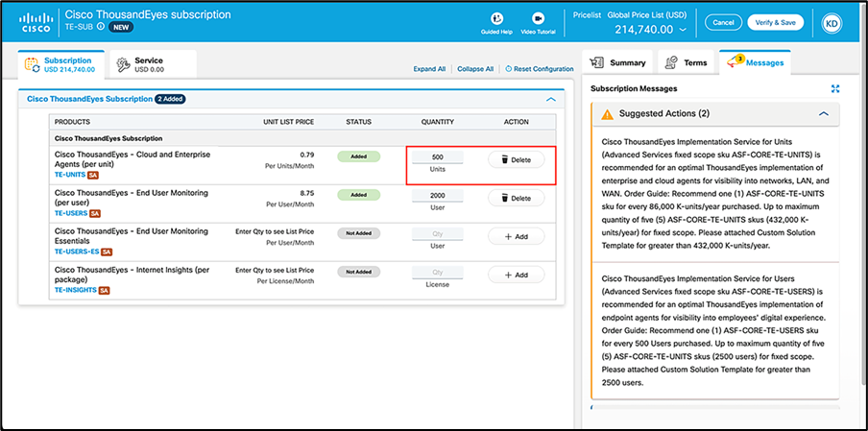Click the UNIT LIST PRICE column header

(288, 122)
